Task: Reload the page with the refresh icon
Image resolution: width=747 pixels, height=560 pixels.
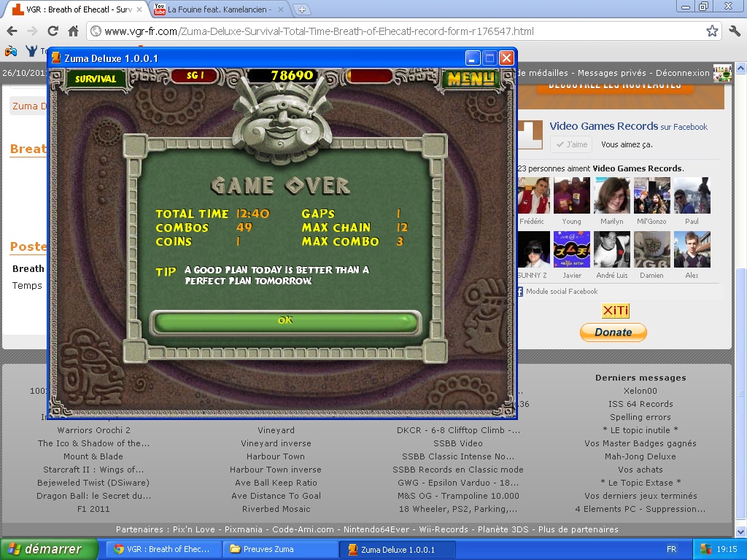Action: (x=53, y=31)
